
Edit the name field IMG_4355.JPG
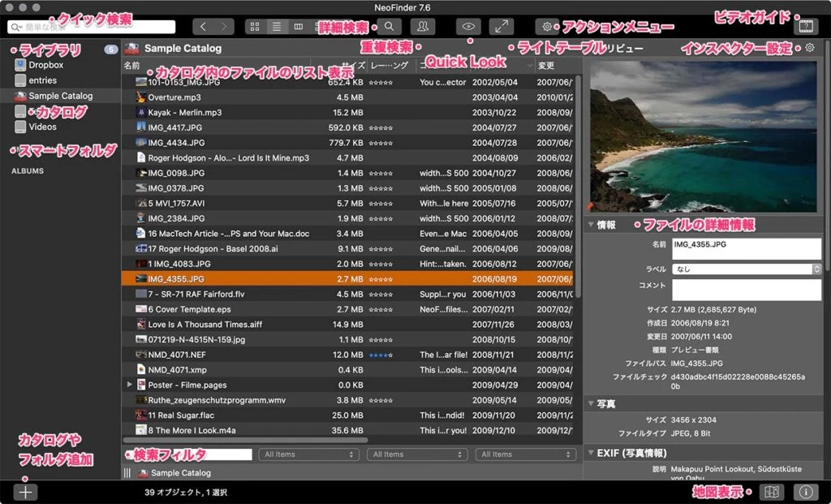pyautogui.click(x=747, y=248)
